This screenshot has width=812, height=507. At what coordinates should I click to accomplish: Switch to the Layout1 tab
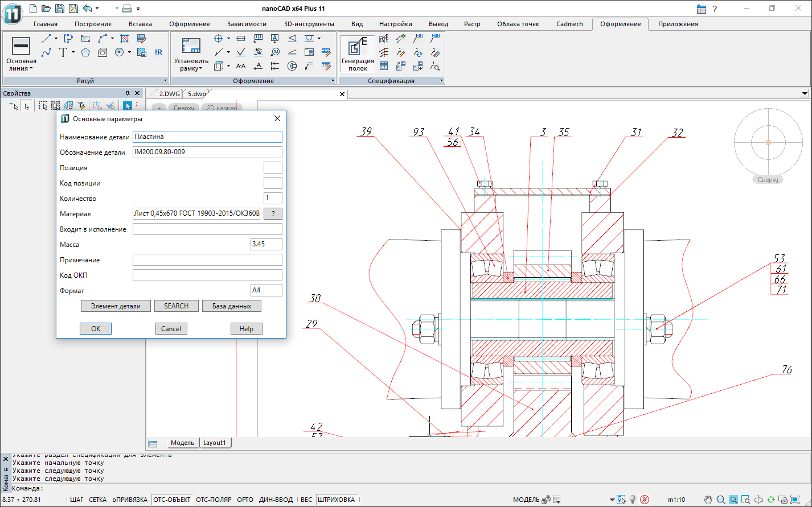(x=215, y=443)
